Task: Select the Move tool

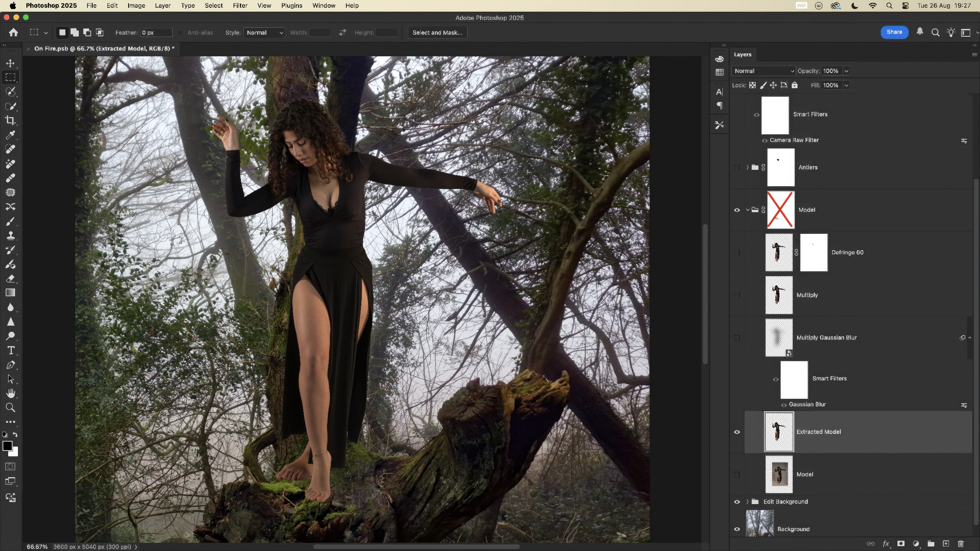Action: [x=11, y=63]
